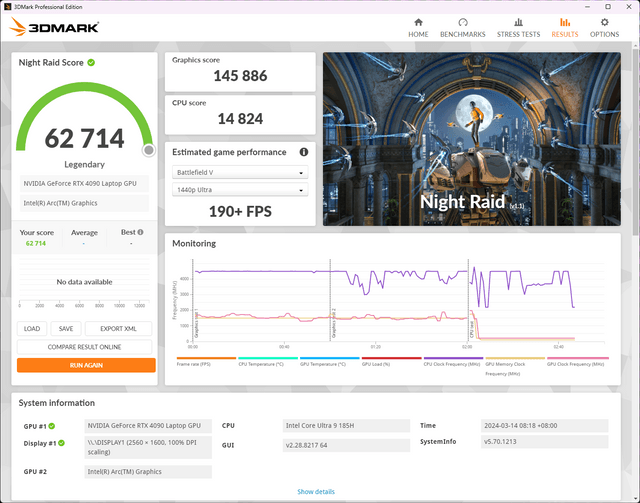The height and width of the screenshot is (503, 640).
Task: Click the 190+ FPS estimate
Action: (x=240, y=211)
